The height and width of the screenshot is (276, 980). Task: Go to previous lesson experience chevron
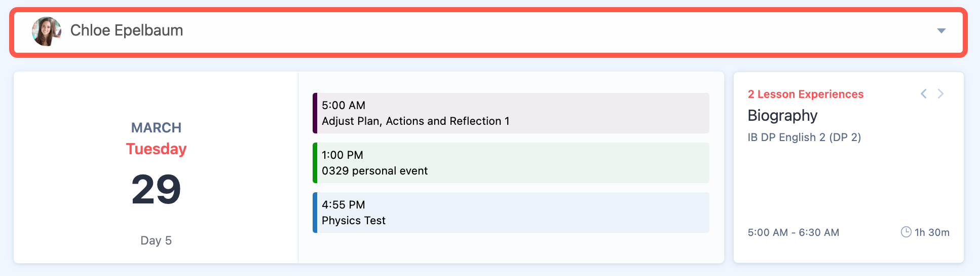[924, 94]
